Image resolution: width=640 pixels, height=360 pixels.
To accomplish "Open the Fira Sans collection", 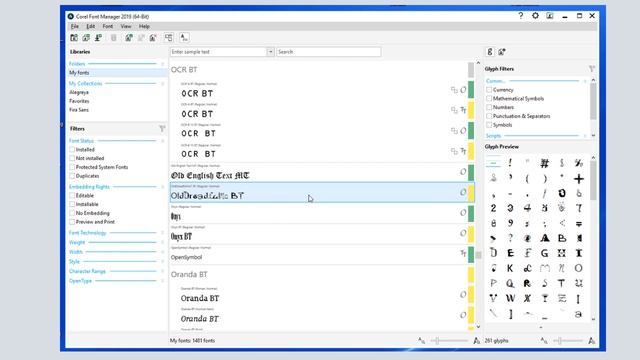I will tap(79, 110).
